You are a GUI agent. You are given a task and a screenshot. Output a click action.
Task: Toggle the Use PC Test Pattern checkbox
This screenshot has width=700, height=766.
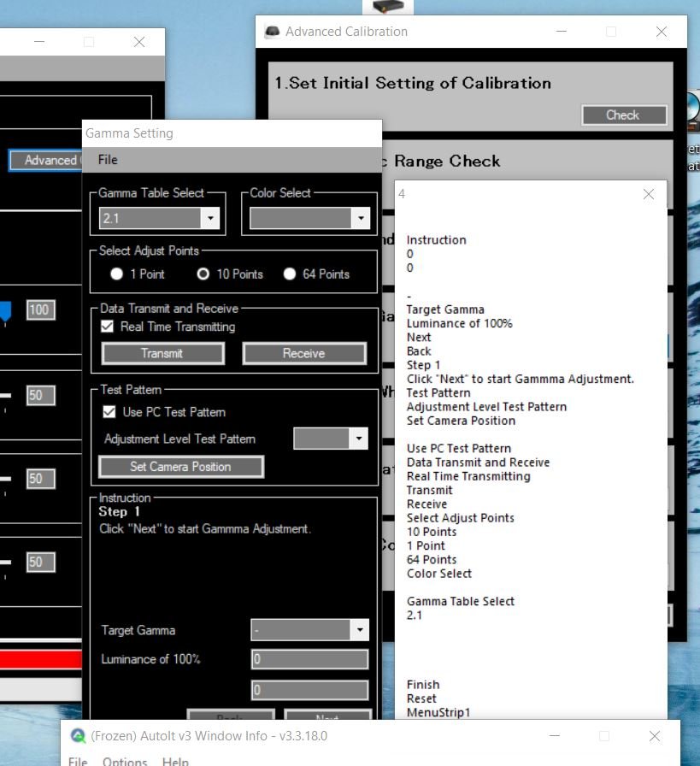(109, 412)
